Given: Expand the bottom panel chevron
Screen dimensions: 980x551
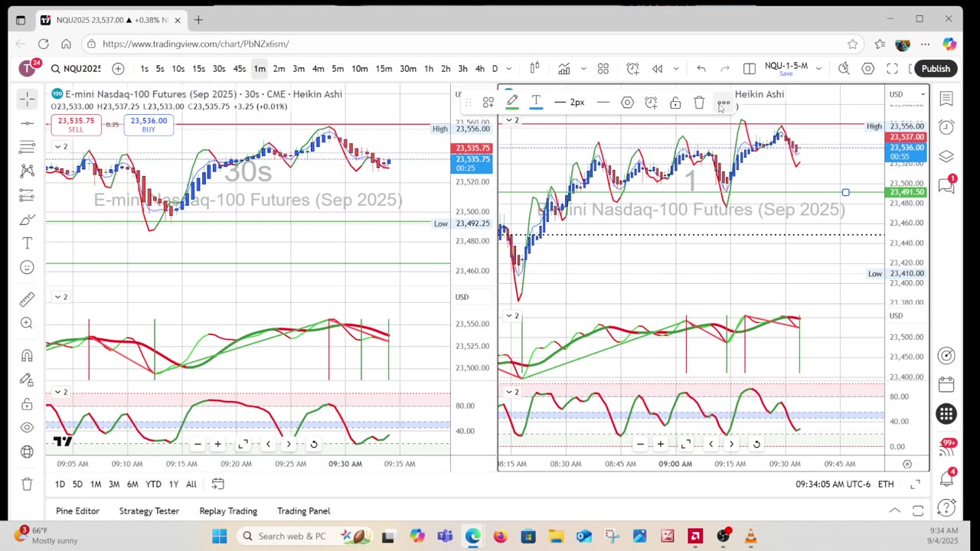Looking at the screenshot, I should (x=894, y=510).
